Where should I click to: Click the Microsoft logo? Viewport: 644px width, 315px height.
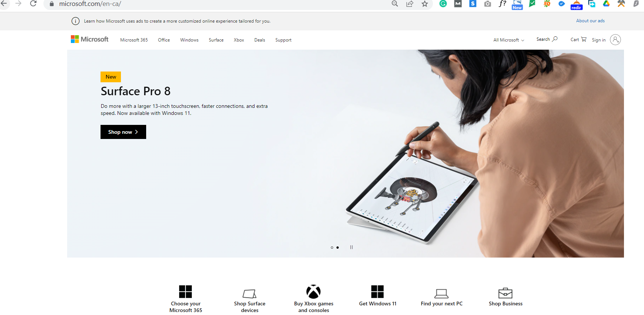click(x=89, y=39)
